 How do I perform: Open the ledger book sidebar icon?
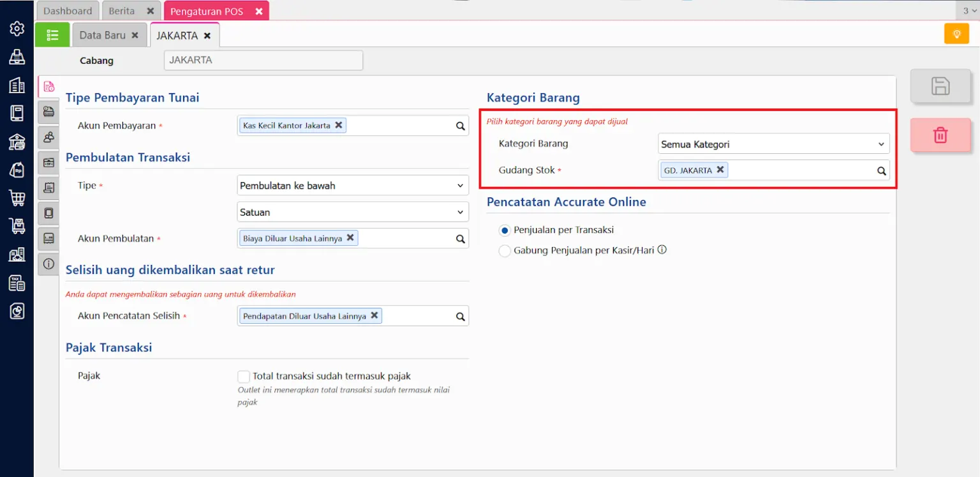17,113
